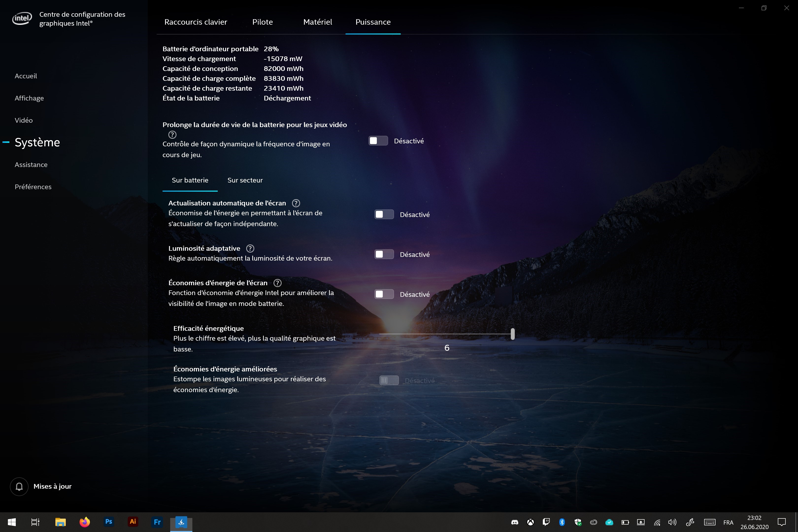This screenshot has height=532, width=798.
Task: Enable Actualisation automatique de l'écran toggle
Action: 384,215
